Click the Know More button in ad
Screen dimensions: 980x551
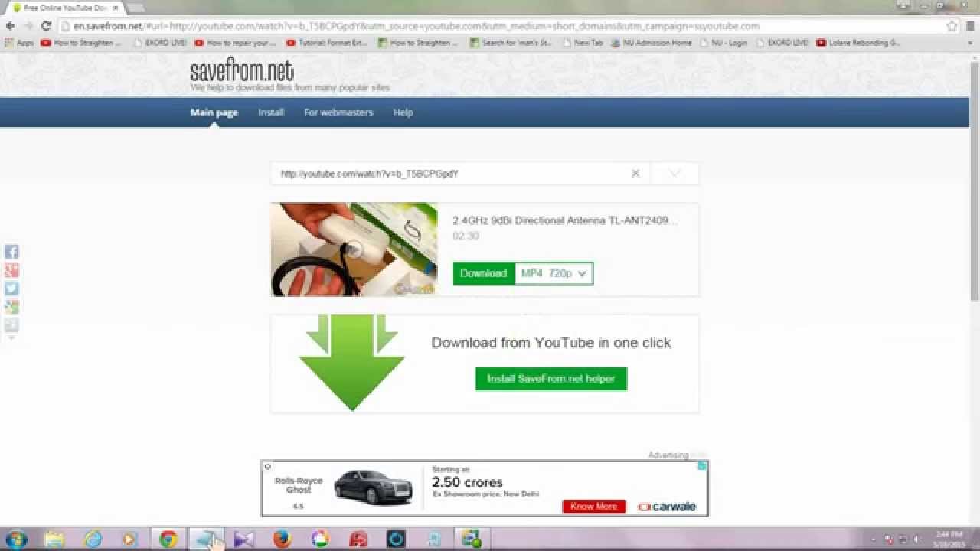coord(594,507)
